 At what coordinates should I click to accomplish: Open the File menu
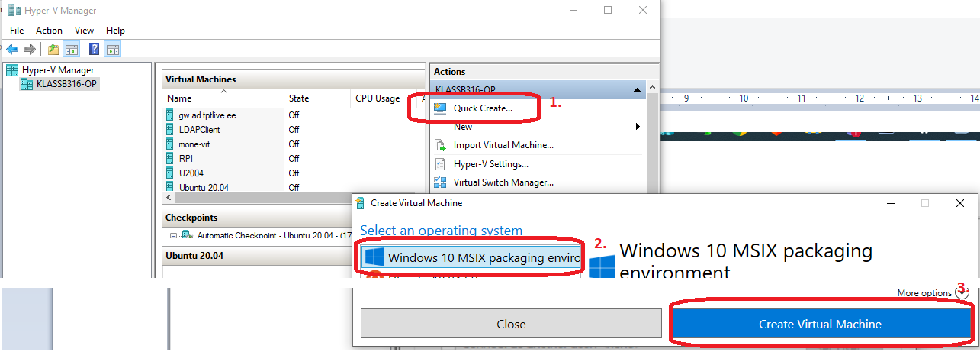[x=17, y=31]
